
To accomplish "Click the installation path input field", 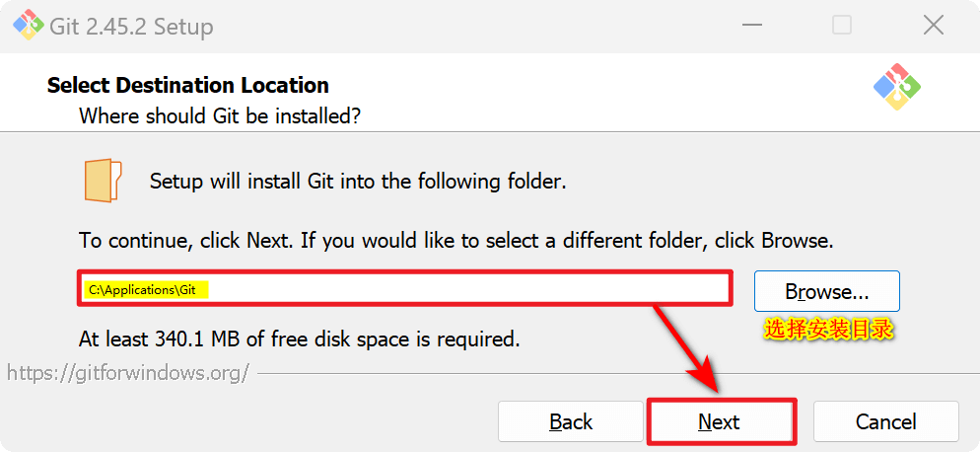I will (404, 289).
